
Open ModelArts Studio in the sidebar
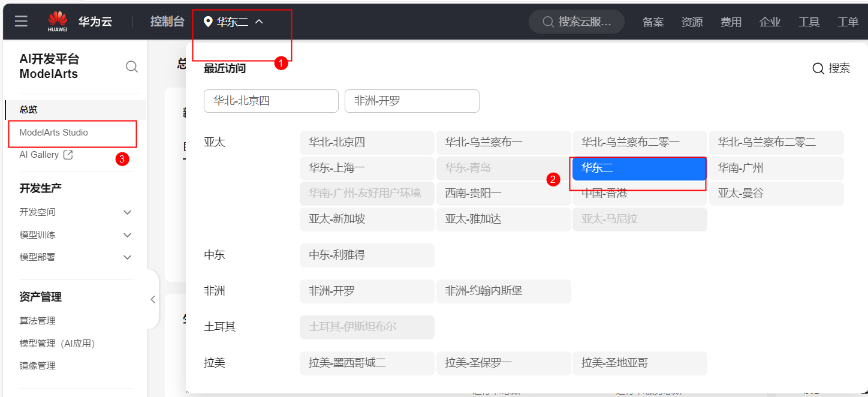53,133
